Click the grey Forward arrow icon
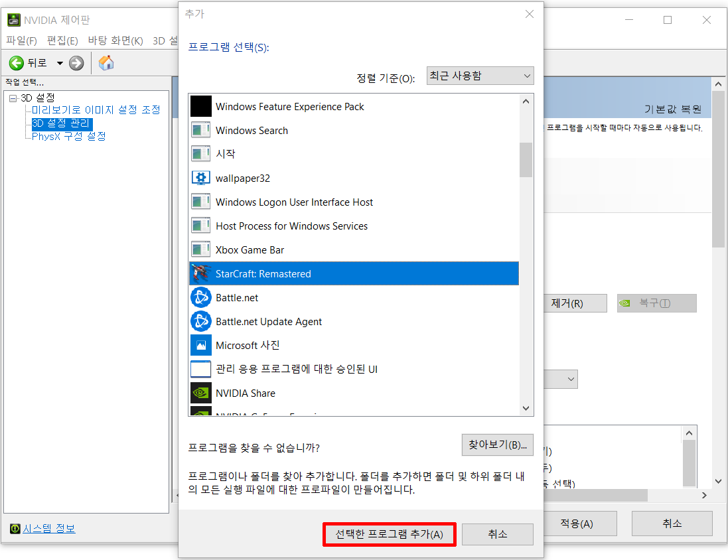The height and width of the screenshot is (560, 728). (x=76, y=62)
